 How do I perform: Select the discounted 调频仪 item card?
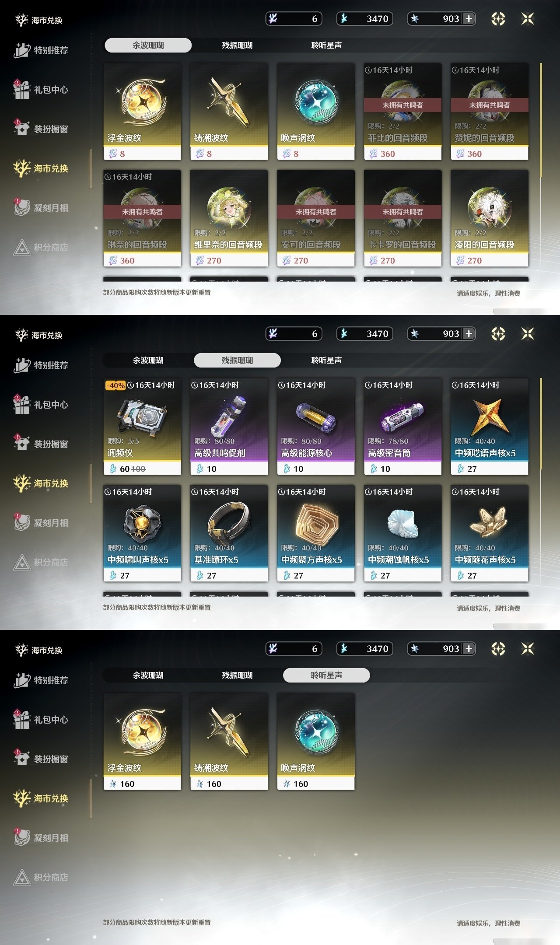click(142, 427)
